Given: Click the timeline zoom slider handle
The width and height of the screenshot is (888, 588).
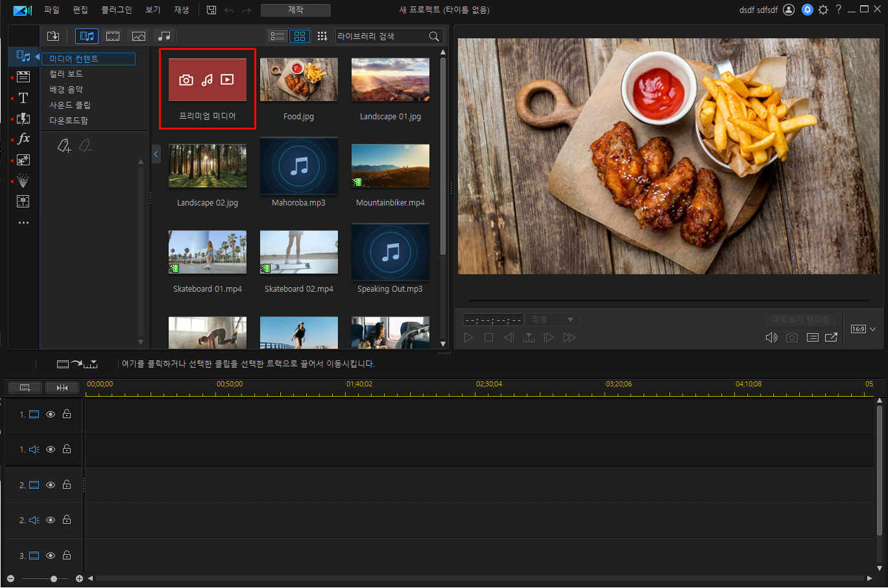Looking at the screenshot, I should 54,578.
